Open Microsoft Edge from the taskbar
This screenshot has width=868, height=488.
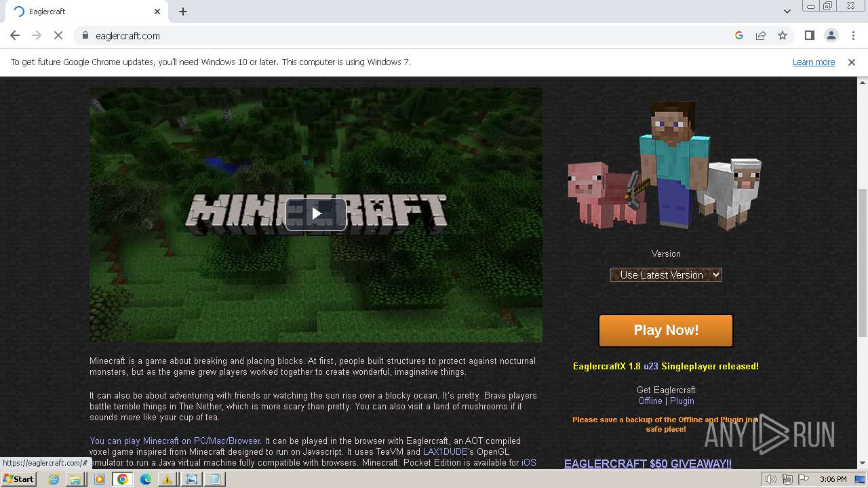[x=145, y=479]
